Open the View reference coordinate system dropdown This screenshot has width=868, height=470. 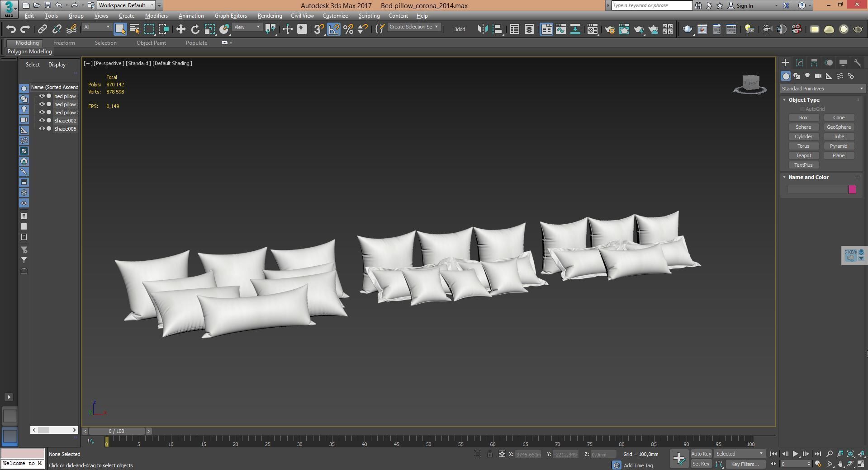pyautogui.click(x=247, y=27)
